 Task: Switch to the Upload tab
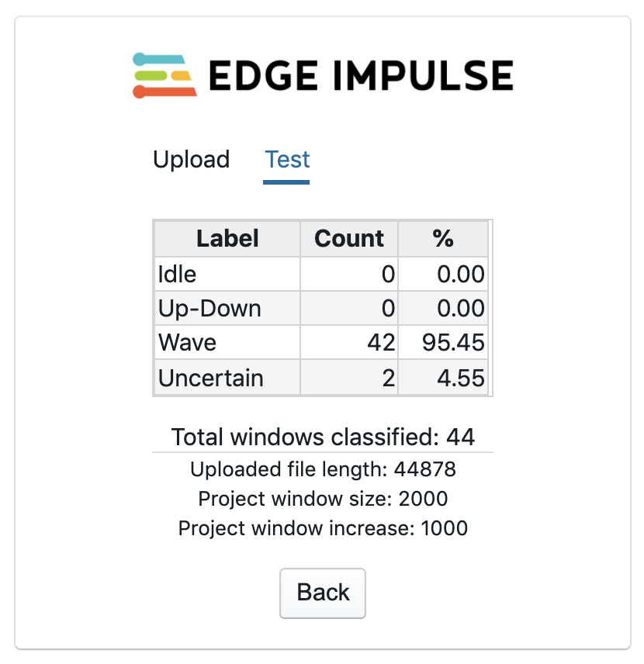(x=191, y=160)
